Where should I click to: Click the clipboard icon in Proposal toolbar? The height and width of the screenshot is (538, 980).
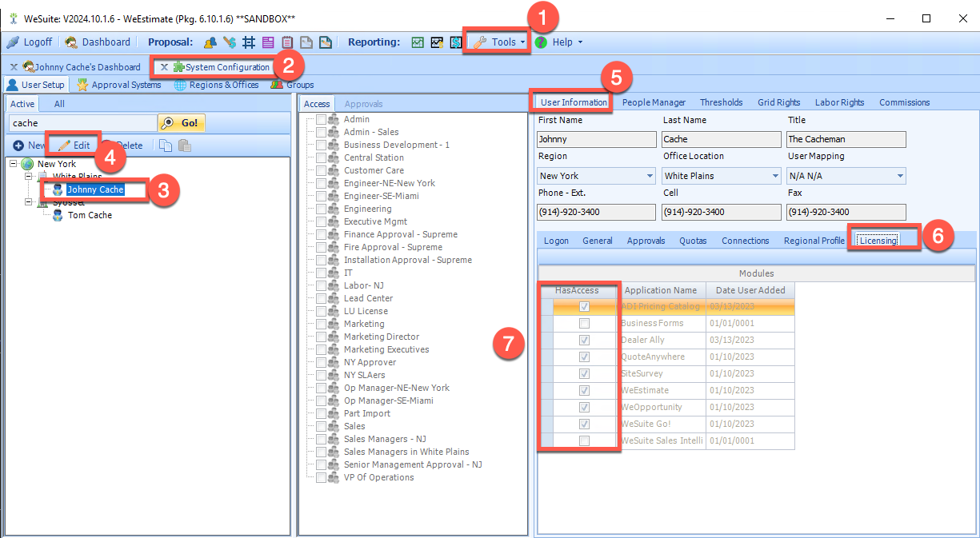[287, 42]
